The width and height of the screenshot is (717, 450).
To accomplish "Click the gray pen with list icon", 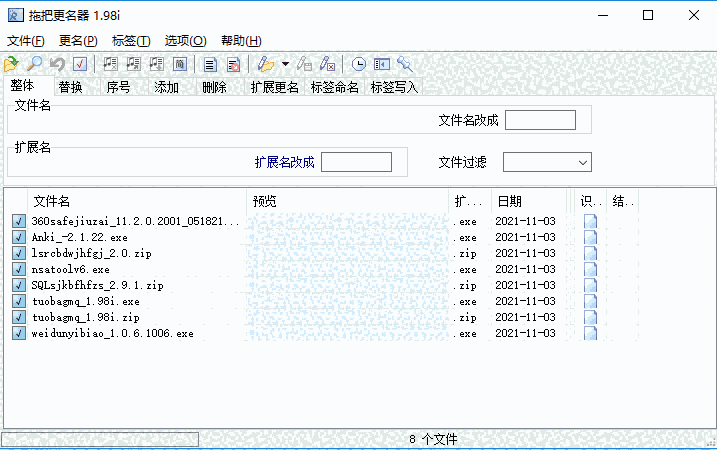I will coord(304,64).
